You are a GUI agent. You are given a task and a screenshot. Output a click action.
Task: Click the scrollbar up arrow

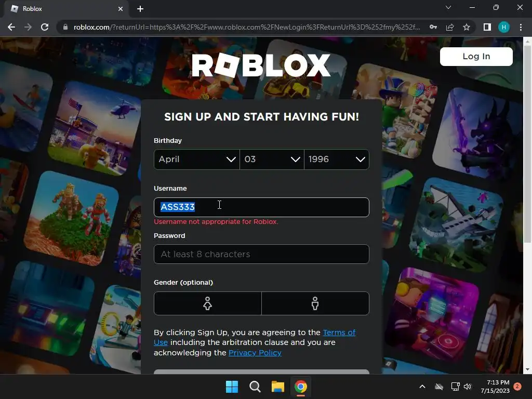527,41
